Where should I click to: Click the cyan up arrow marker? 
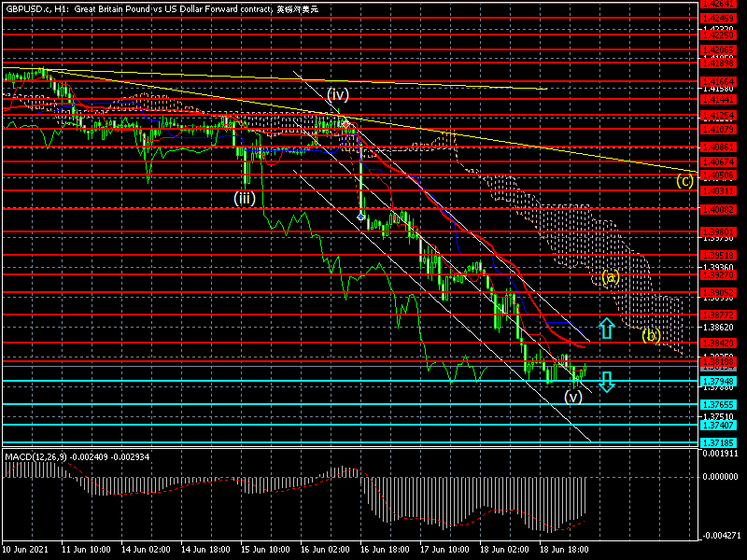click(606, 328)
